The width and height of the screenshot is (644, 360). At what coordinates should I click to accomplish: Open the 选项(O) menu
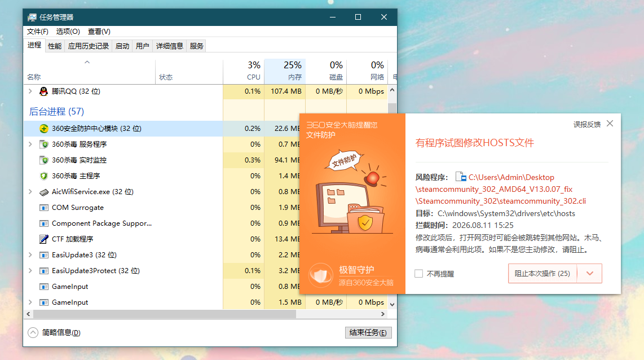pos(68,32)
